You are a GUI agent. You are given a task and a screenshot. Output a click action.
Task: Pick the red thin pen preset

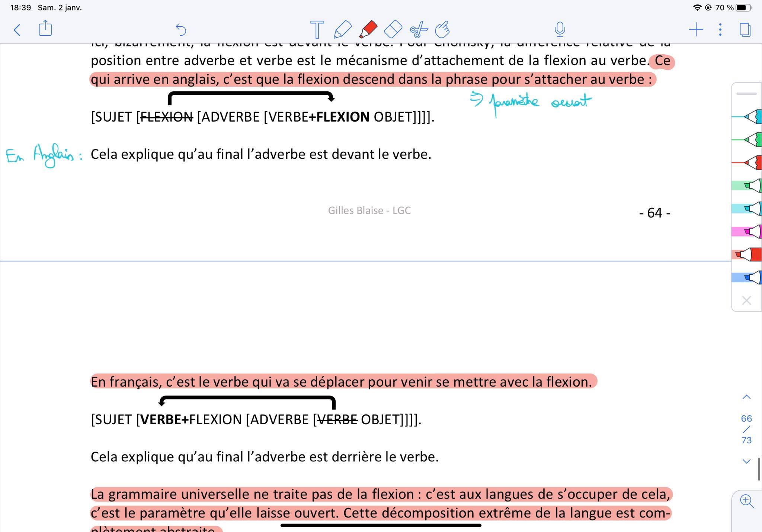click(x=747, y=163)
